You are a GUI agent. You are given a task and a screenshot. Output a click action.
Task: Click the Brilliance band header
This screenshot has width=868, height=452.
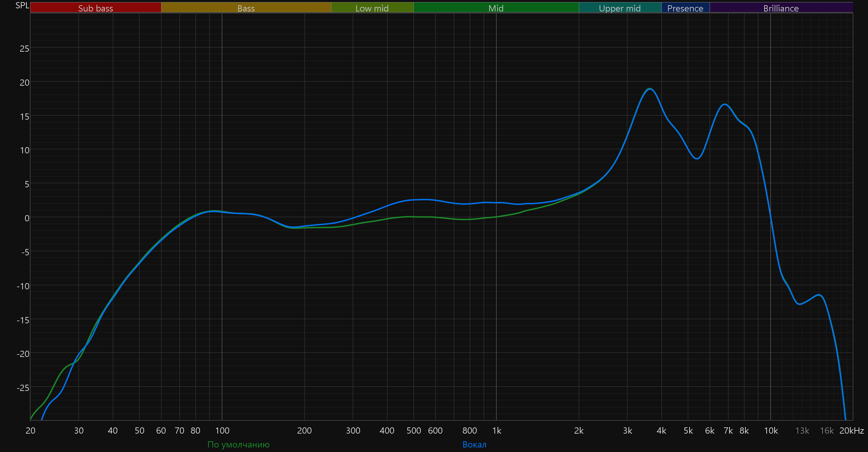tap(781, 8)
